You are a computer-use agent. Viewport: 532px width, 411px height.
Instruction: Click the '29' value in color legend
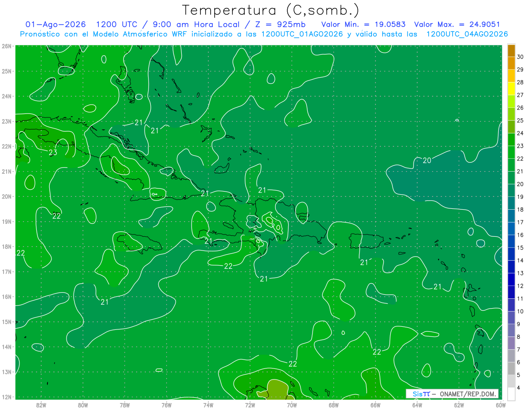point(520,70)
